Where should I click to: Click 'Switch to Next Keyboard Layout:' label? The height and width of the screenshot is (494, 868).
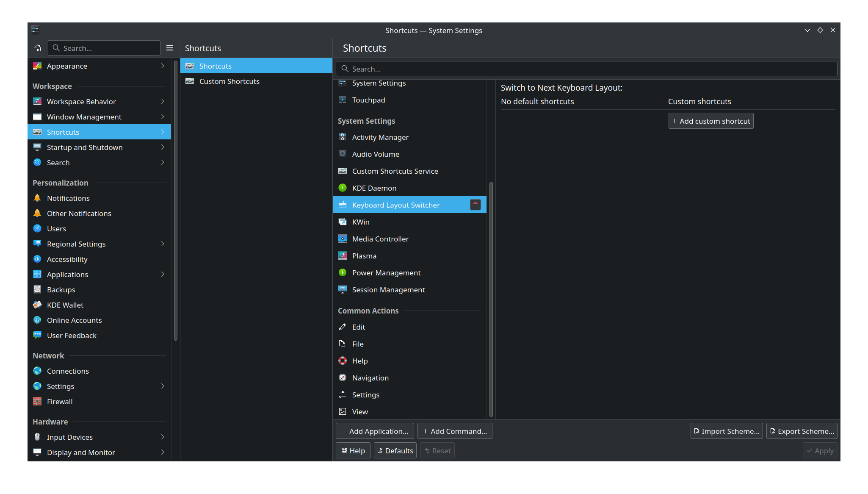pyautogui.click(x=561, y=88)
